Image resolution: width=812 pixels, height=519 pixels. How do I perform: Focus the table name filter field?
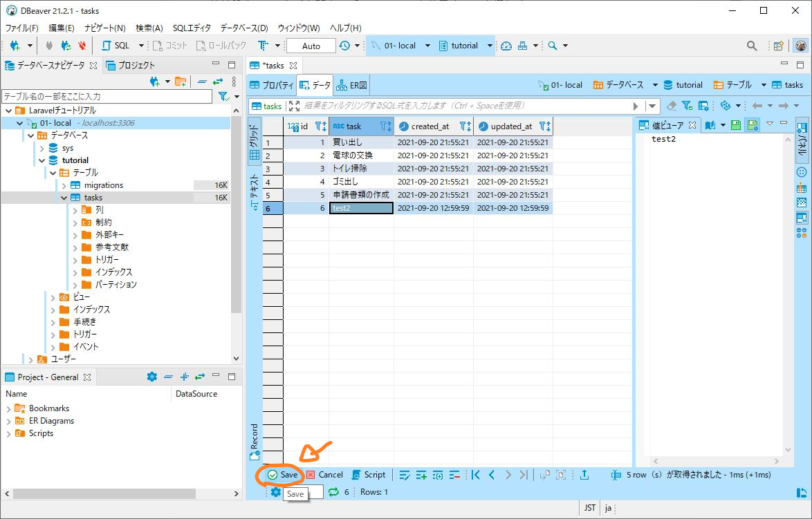(107, 96)
